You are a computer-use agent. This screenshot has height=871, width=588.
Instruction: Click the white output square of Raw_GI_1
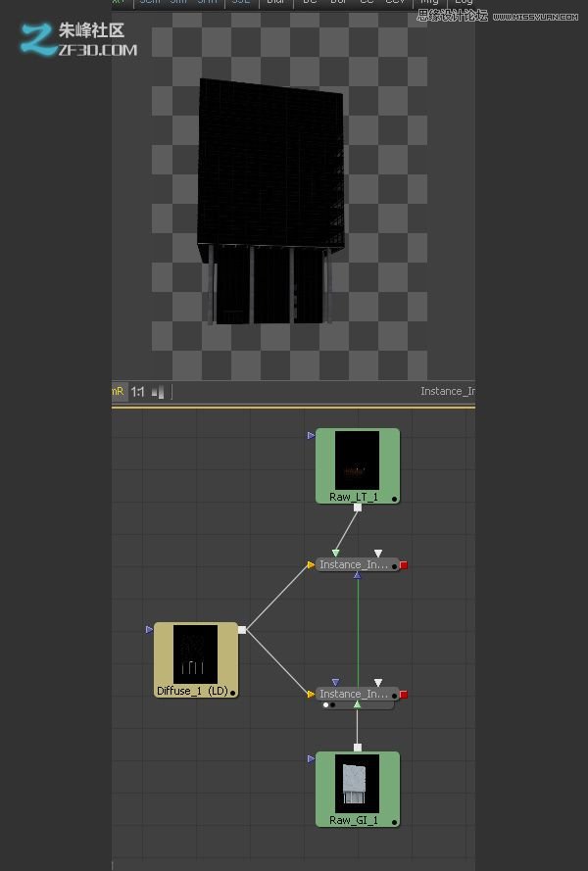click(358, 748)
